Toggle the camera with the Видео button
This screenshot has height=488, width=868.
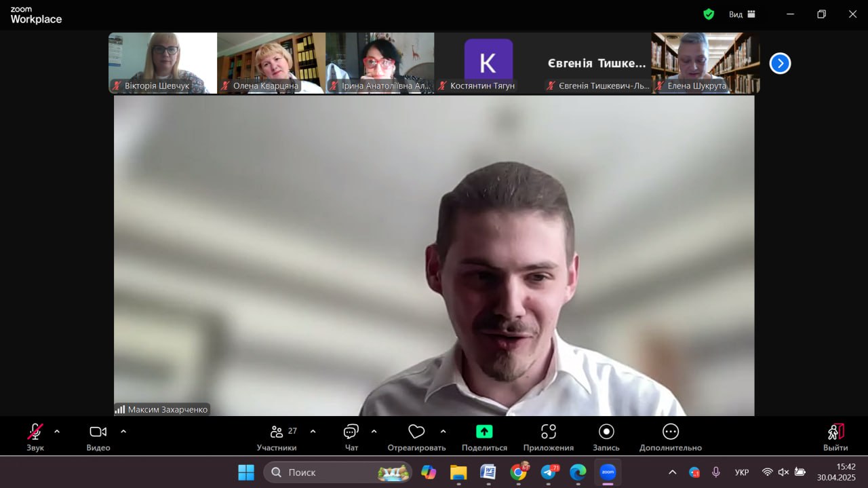pyautogui.click(x=98, y=432)
